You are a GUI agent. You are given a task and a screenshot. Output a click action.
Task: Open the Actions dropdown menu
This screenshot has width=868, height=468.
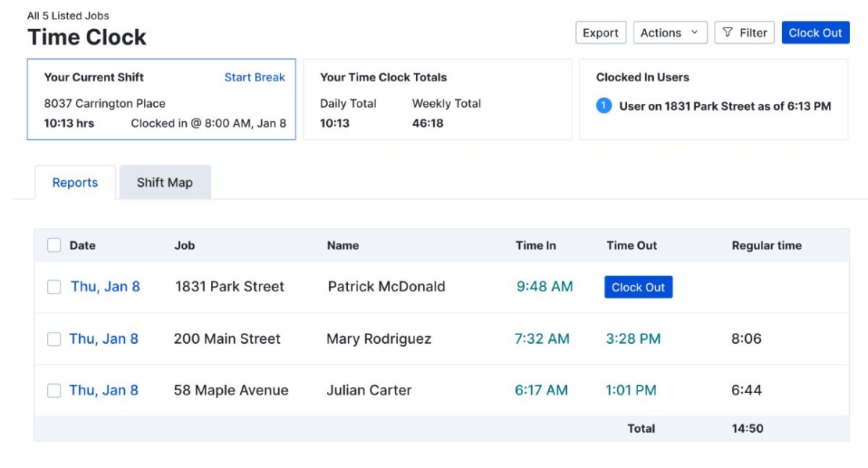(669, 33)
